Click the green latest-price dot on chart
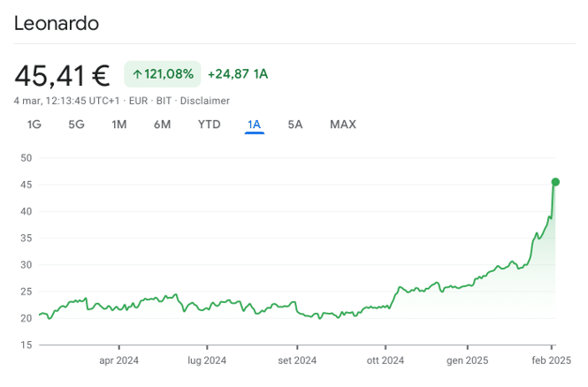588x387 pixels. tap(555, 182)
